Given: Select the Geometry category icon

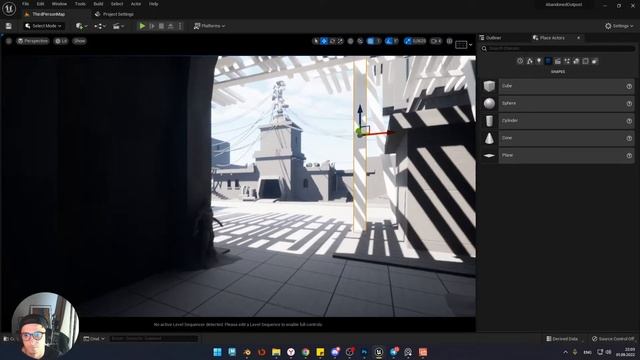Looking at the screenshot, I should pos(576,61).
